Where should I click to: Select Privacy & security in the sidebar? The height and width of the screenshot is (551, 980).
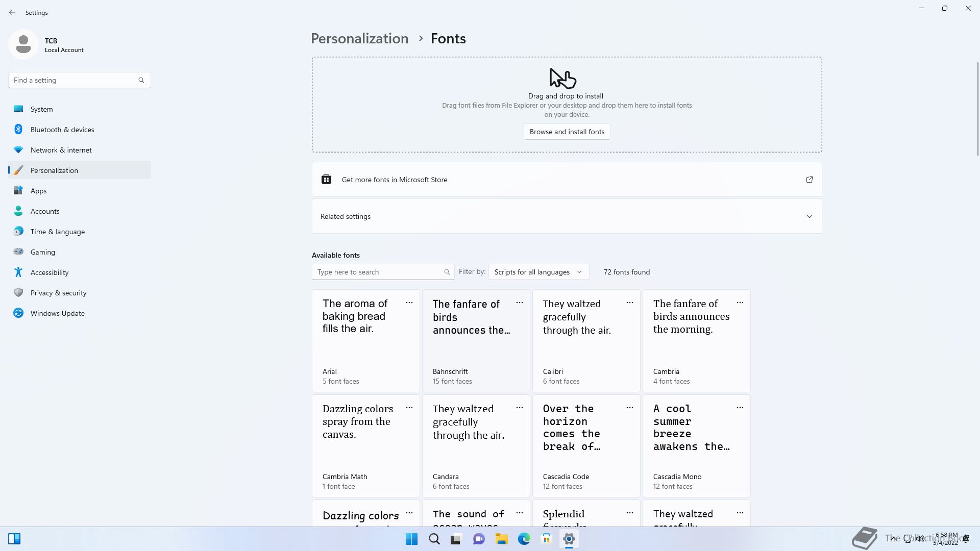pos(58,293)
